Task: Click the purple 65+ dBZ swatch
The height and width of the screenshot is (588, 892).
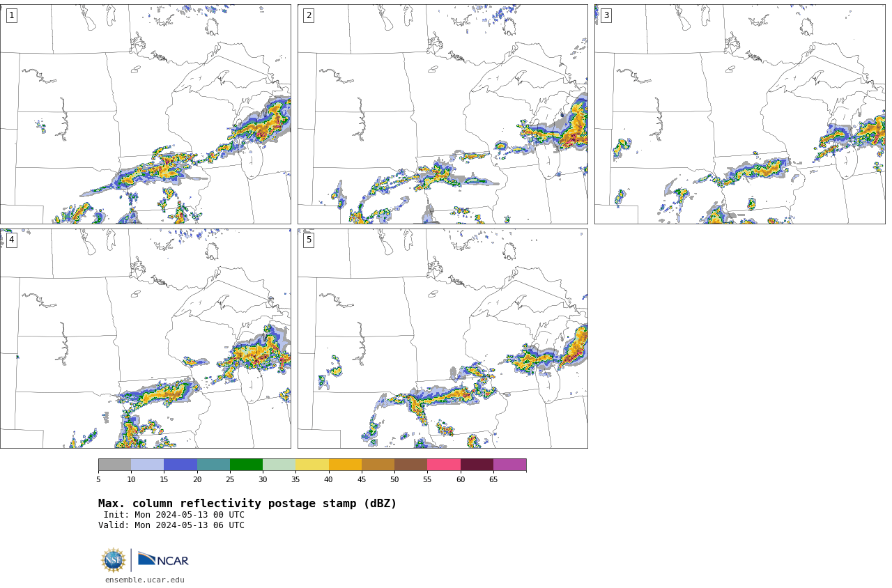Action: click(x=509, y=465)
